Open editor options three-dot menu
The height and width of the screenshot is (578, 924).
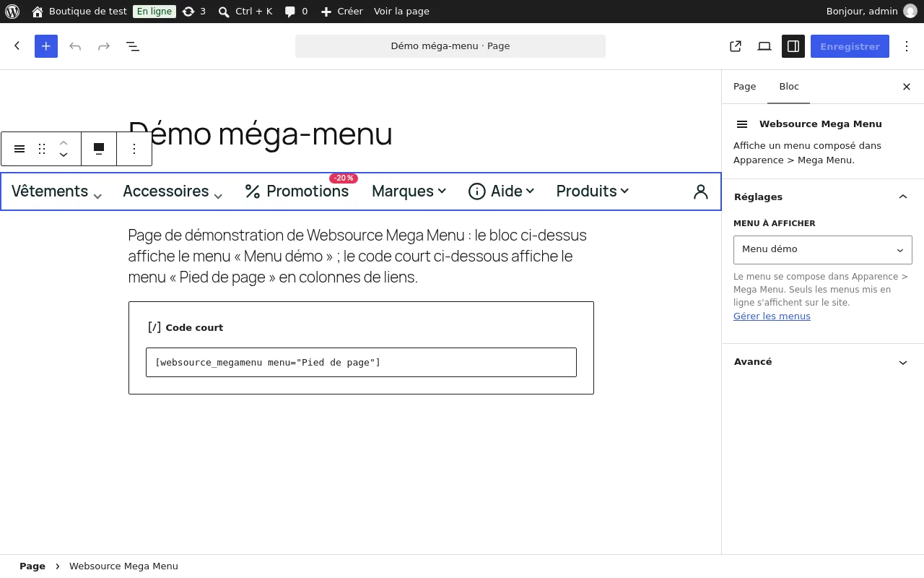(x=907, y=46)
